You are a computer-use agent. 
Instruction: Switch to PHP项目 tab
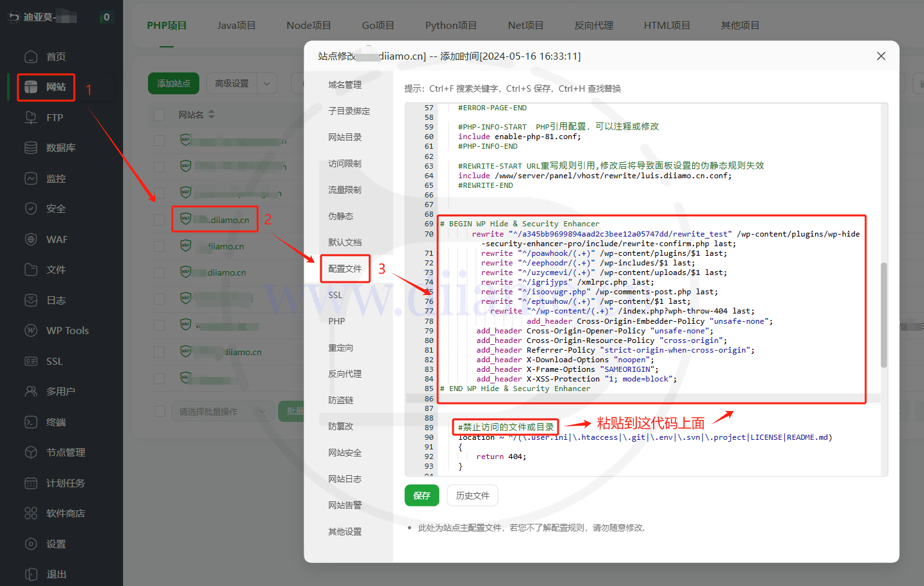pos(167,26)
